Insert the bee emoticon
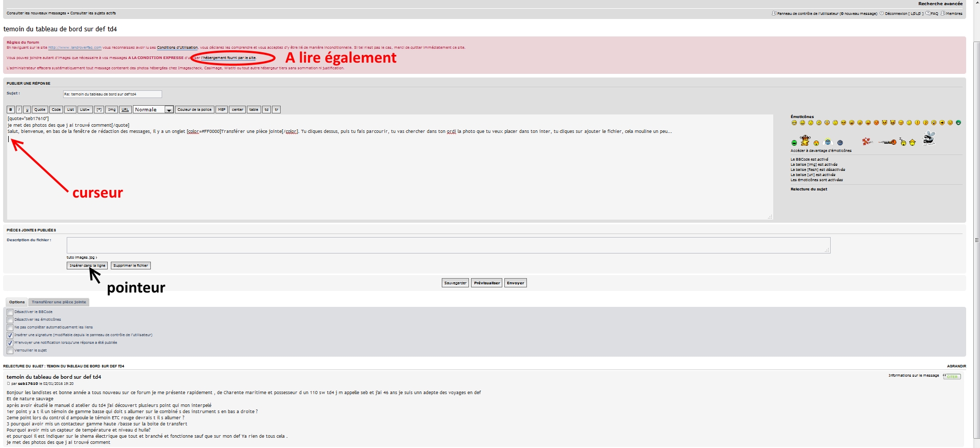 (929, 138)
